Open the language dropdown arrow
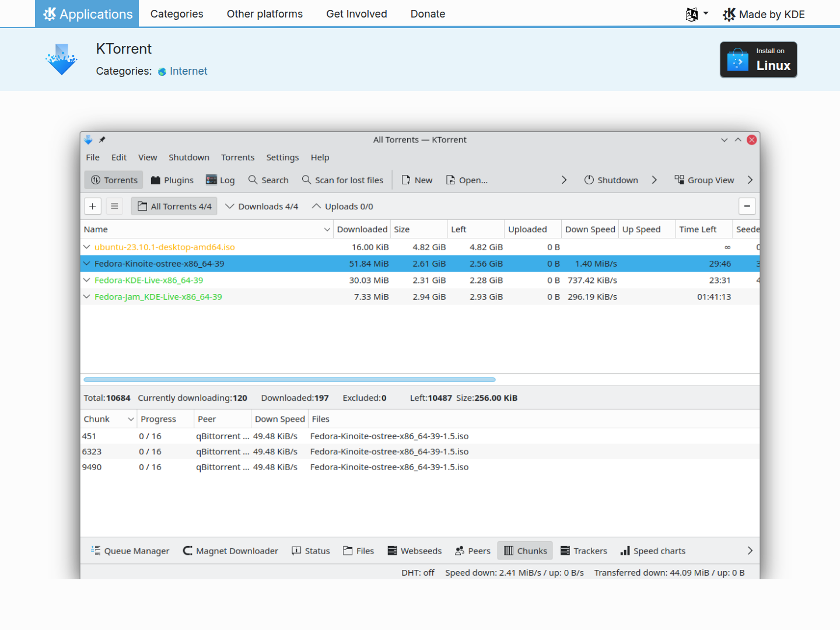Image resolution: width=840 pixels, height=630 pixels. click(706, 13)
